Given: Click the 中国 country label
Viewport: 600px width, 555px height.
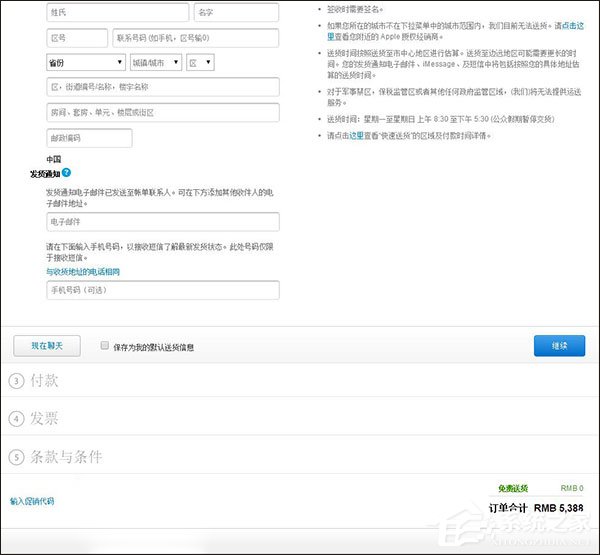Looking at the screenshot, I should pos(54,159).
